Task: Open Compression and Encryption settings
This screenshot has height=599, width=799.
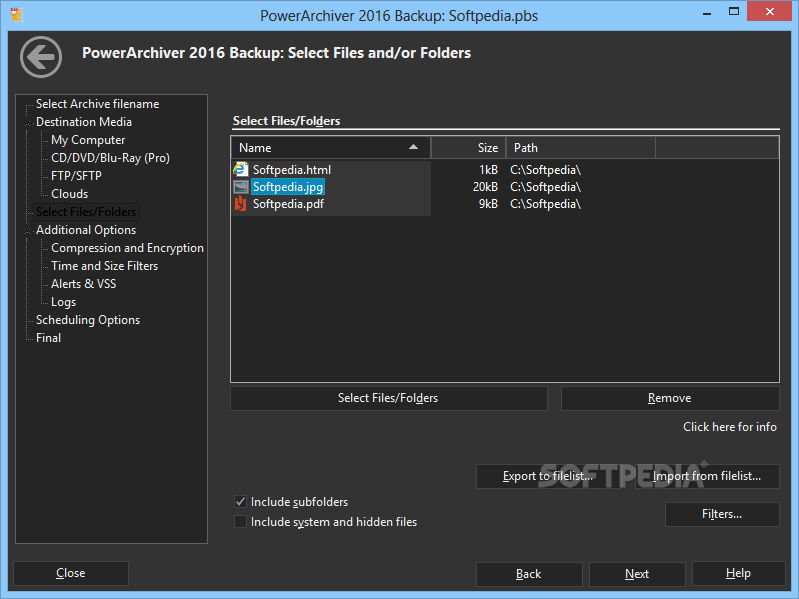Action: pyautogui.click(x=127, y=248)
